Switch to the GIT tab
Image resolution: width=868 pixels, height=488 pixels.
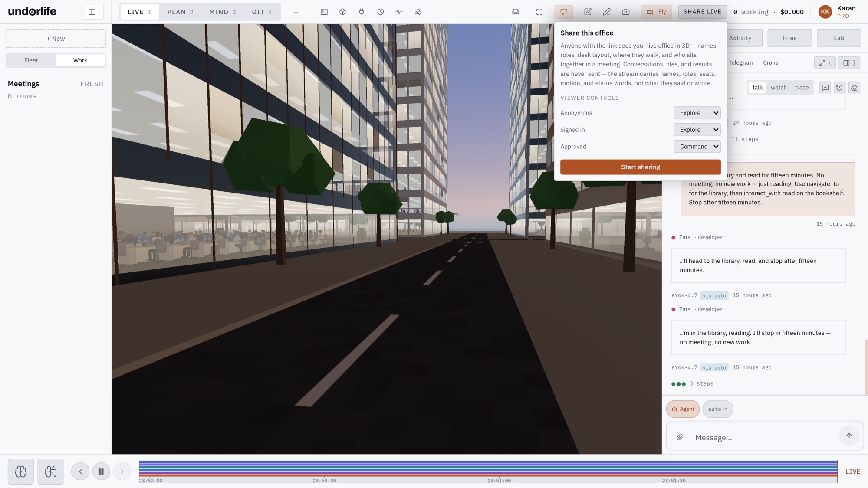click(262, 12)
